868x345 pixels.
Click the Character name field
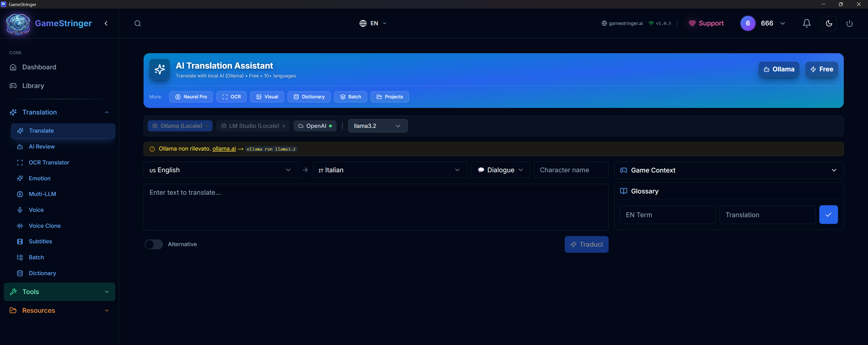(x=571, y=170)
